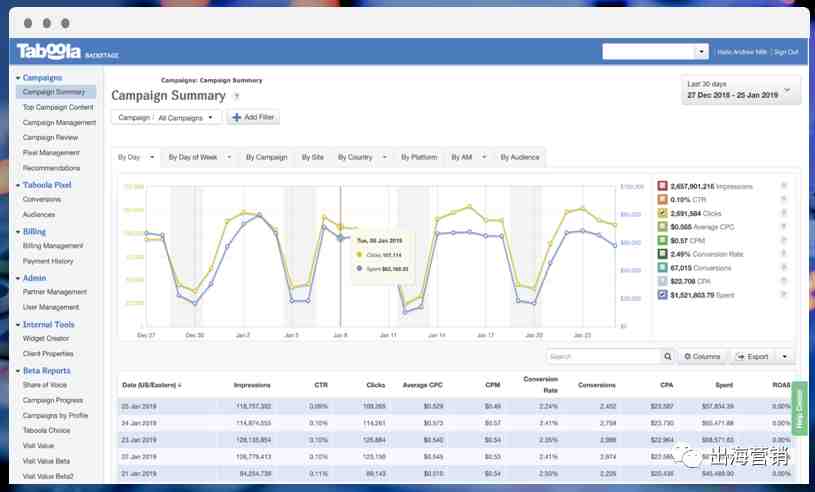
Task: Open the By Day tab dropdown arrow
Action: [x=152, y=157]
